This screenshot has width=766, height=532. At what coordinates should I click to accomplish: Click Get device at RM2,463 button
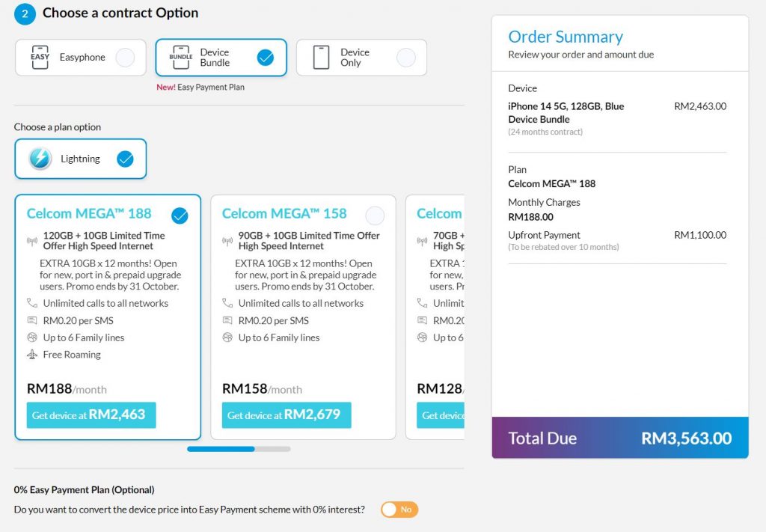(x=91, y=415)
